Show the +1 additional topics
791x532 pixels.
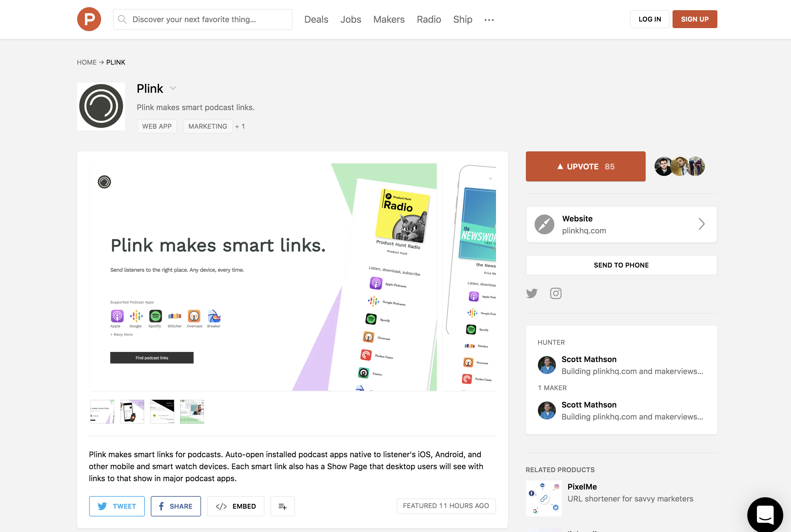tap(240, 126)
